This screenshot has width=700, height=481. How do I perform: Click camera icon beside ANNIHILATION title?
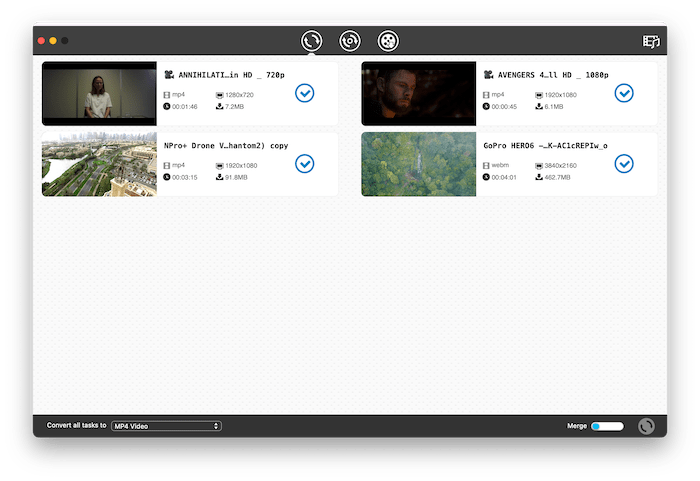pyautogui.click(x=170, y=74)
